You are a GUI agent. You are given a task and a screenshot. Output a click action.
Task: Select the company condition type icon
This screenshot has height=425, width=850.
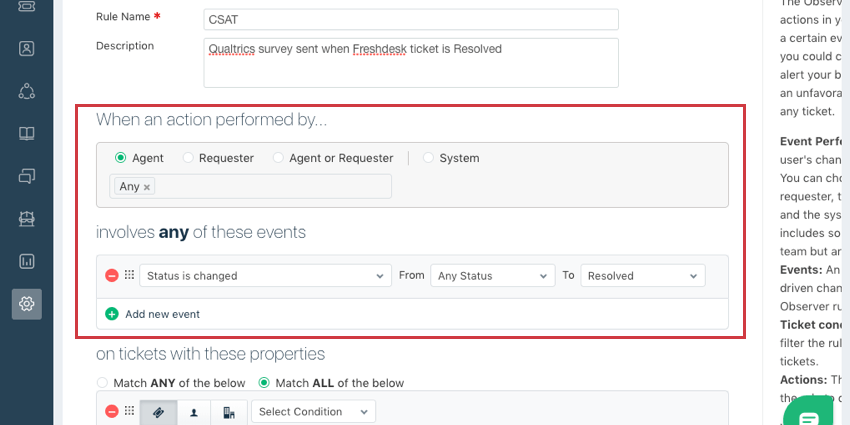point(229,412)
